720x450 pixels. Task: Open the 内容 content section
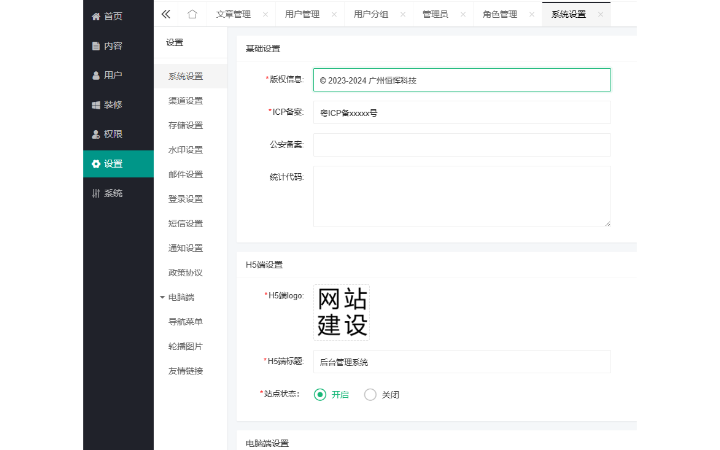tap(108, 46)
